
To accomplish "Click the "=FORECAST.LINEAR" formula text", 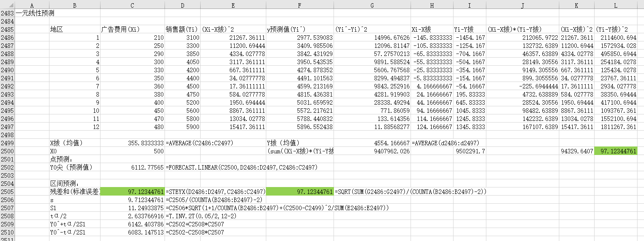I will coord(242,167).
